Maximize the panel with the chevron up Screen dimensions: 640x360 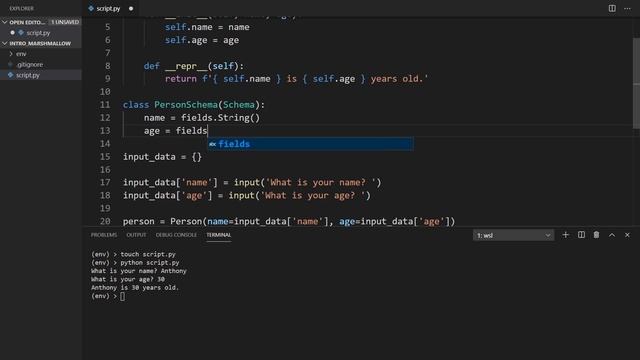tap(612, 235)
